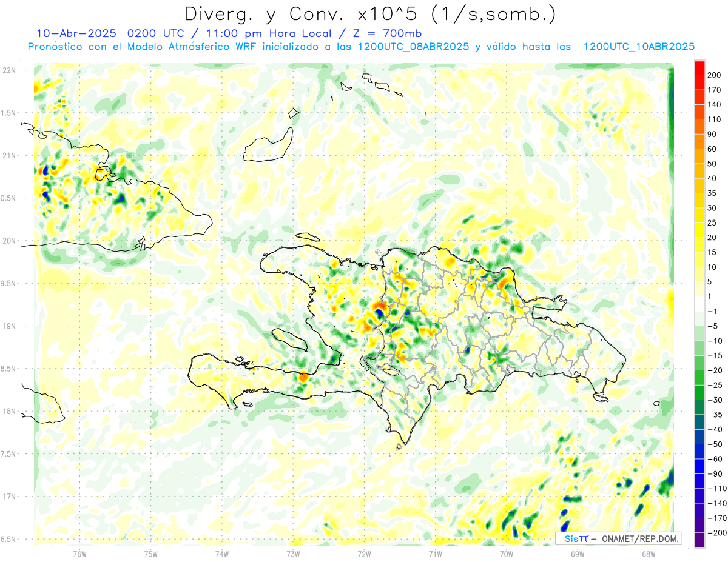
Task: Click the '17N' latitude label
Action: click(8, 497)
